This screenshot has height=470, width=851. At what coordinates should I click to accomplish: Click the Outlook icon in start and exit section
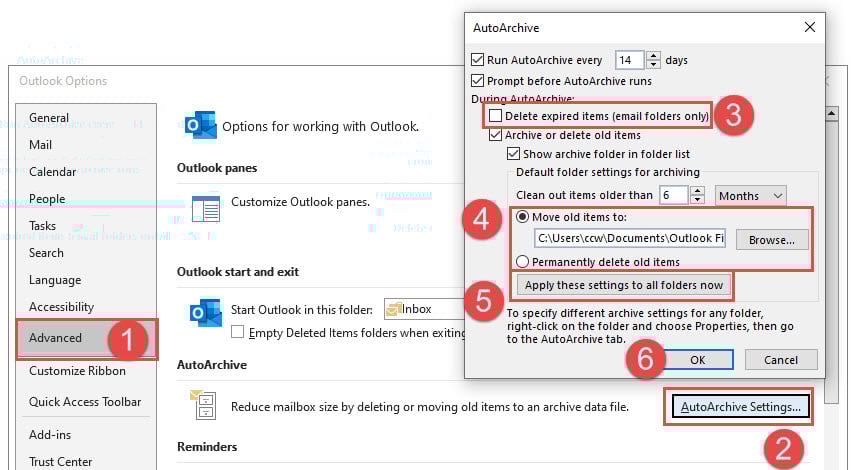[x=206, y=312]
